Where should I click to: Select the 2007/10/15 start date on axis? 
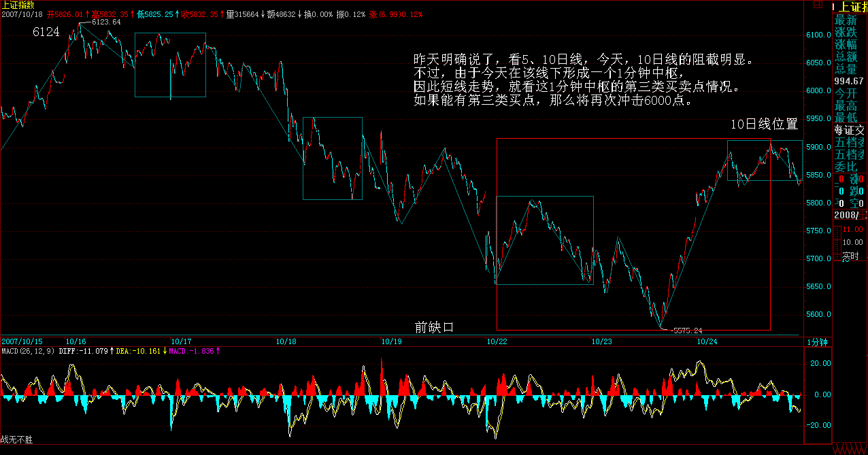(x=22, y=341)
